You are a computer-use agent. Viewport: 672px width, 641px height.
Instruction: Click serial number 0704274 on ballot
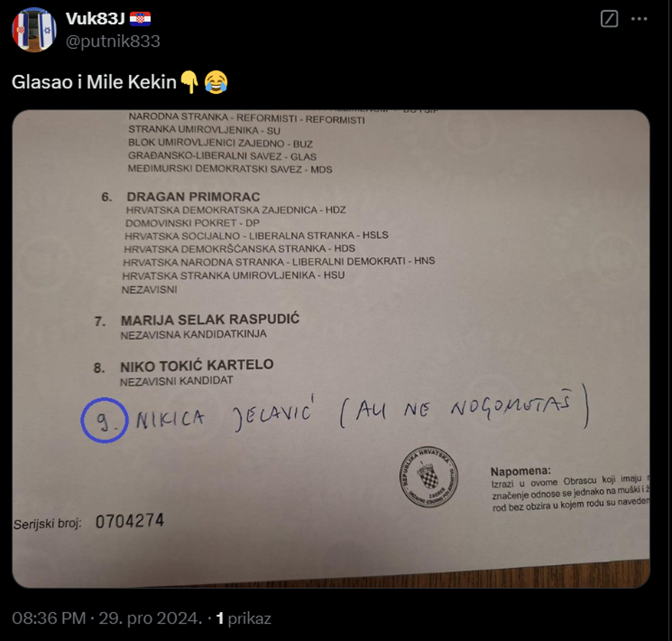pos(130,521)
